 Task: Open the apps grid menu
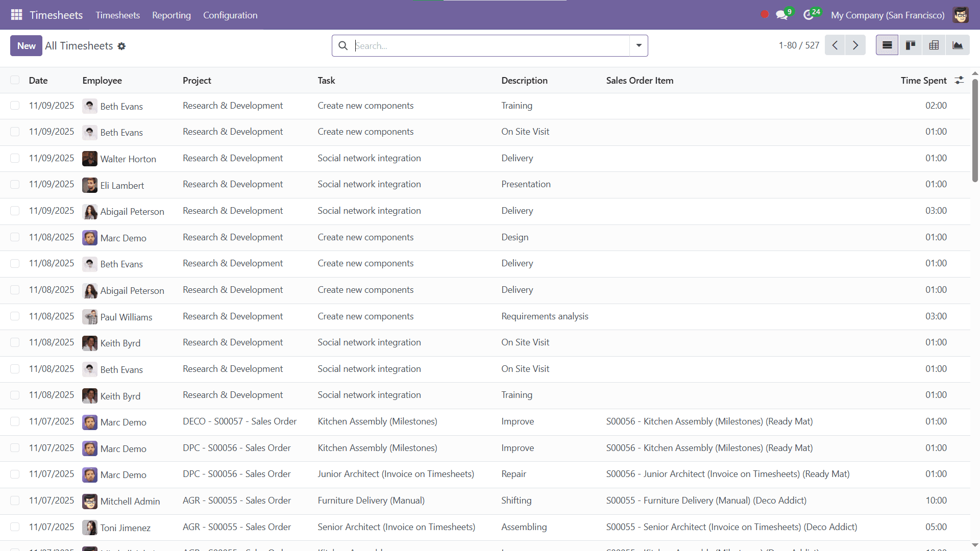point(16,15)
